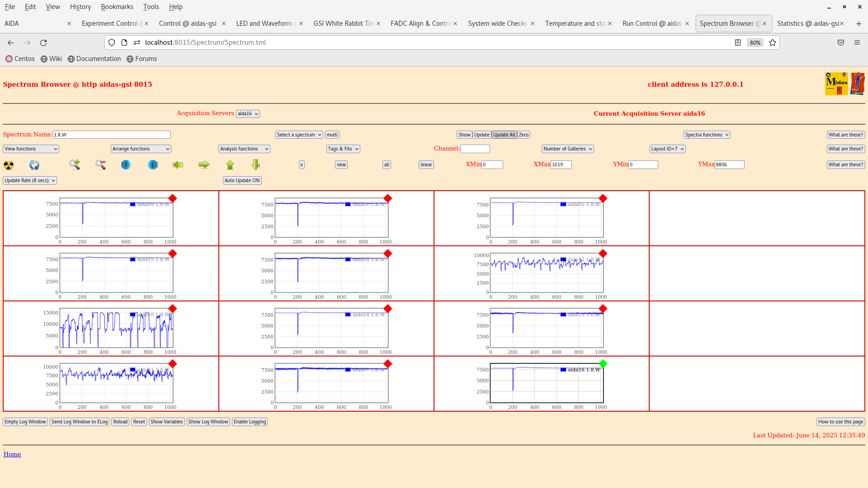
Task: Click the zoom out magnifier icon
Action: (100, 164)
